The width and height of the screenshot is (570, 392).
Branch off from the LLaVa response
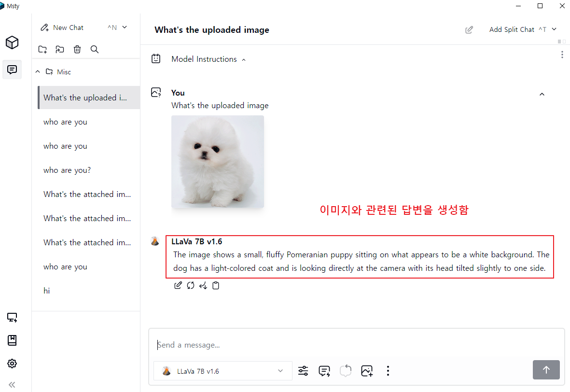[x=203, y=285]
